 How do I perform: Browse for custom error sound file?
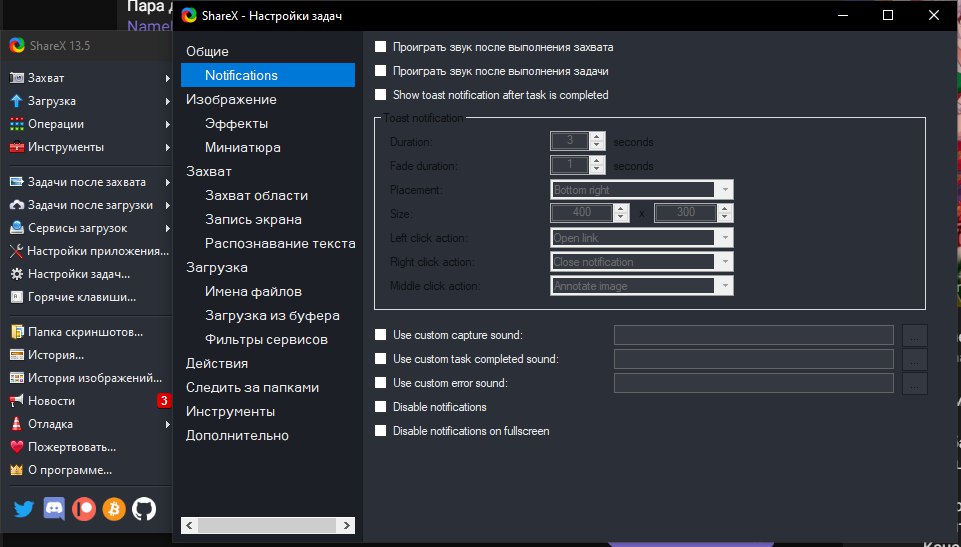coord(914,383)
